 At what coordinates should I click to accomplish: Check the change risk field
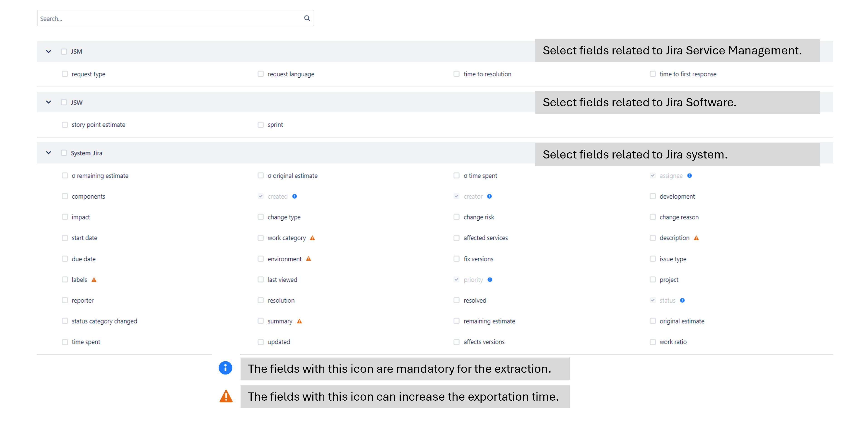[x=456, y=217]
